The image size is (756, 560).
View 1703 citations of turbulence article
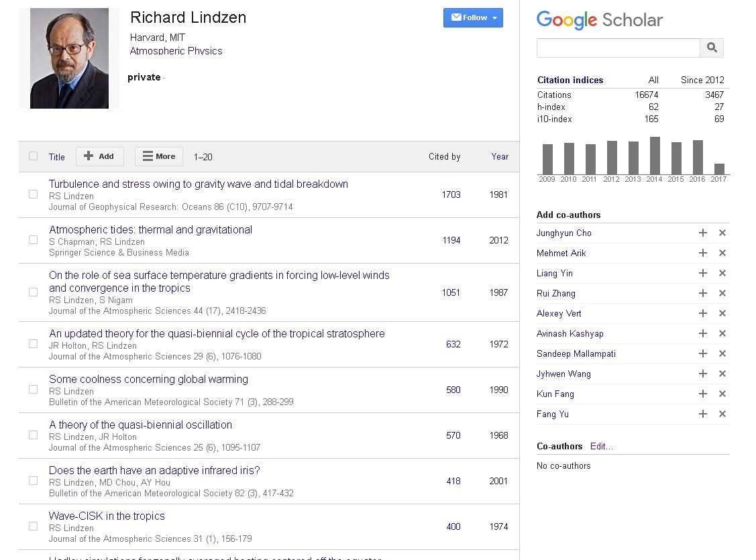pos(451,194)
